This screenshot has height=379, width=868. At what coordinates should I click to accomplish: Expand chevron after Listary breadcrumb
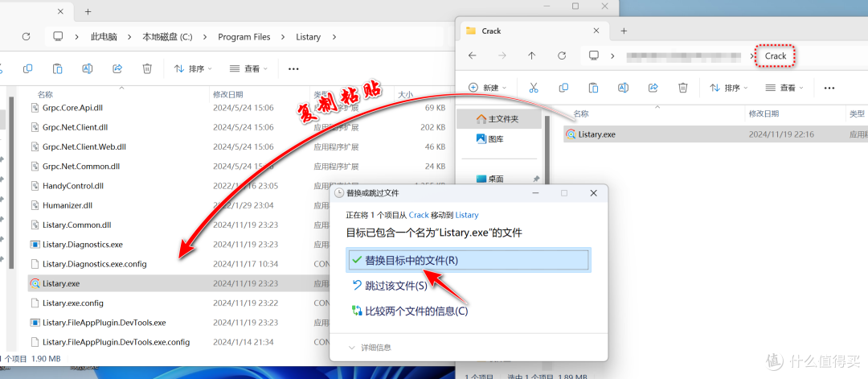pos(334,37)
